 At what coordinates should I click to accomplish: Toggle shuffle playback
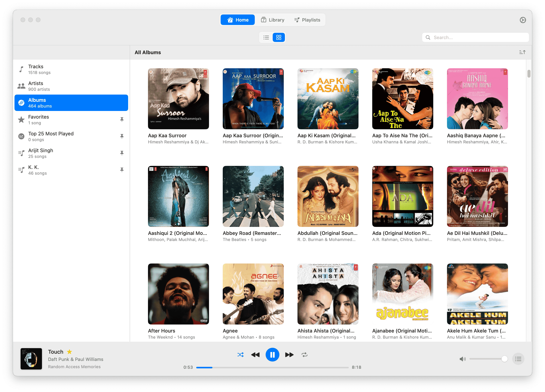click(240, 354)
